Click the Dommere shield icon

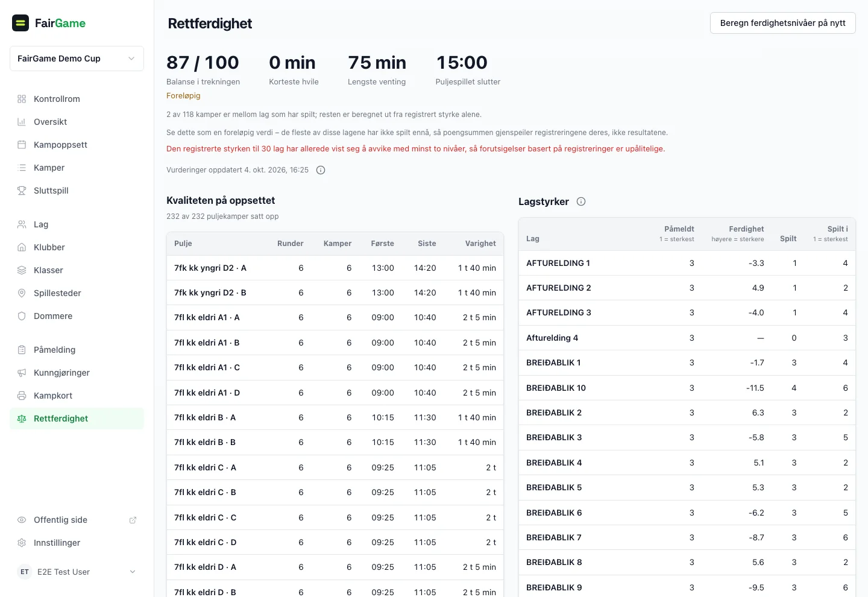coord(22,316)
